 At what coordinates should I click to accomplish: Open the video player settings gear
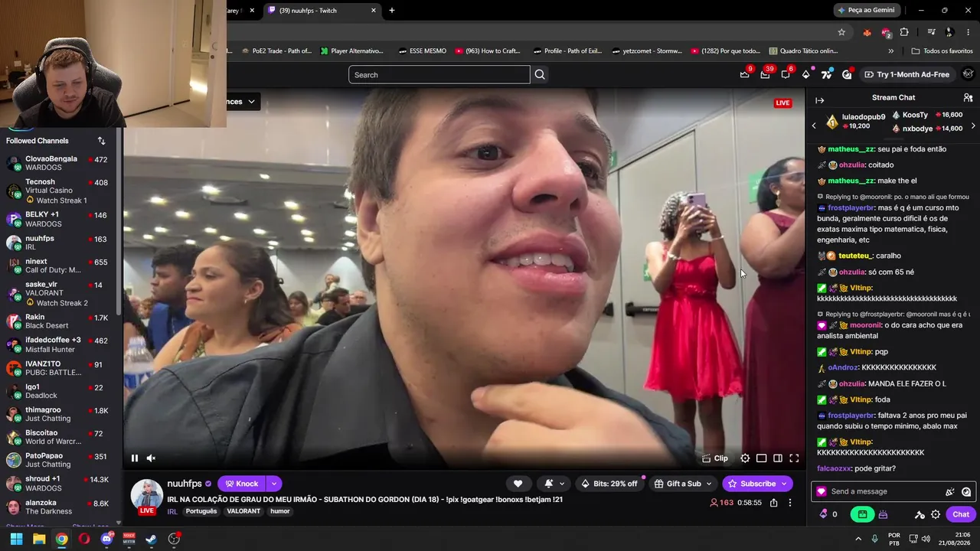(x=745, y=458)
